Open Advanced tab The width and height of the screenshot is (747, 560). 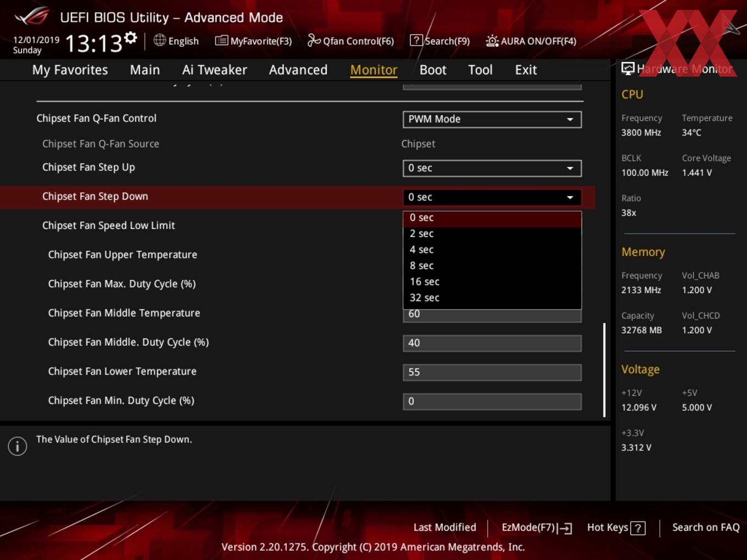pos(298,70)
